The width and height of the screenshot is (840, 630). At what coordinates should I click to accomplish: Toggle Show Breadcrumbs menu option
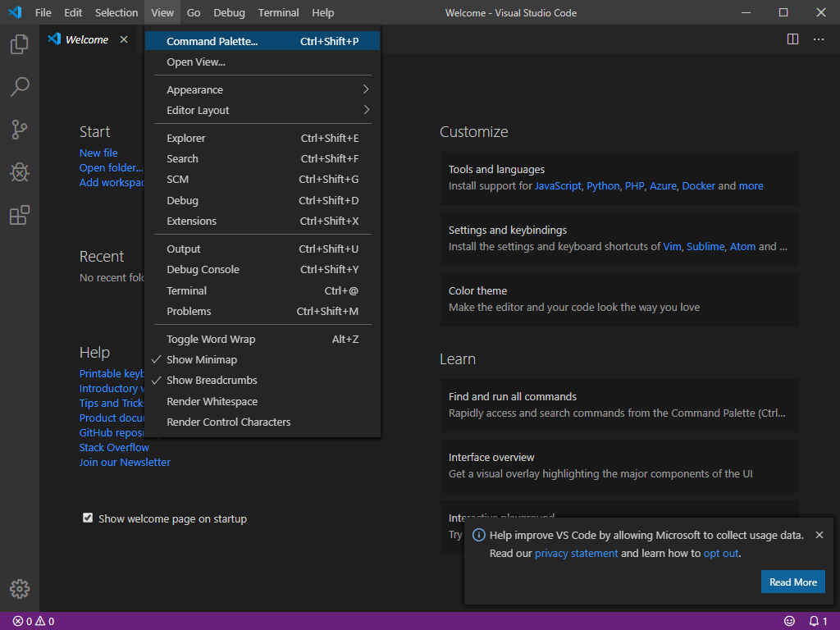pos(212,381)
